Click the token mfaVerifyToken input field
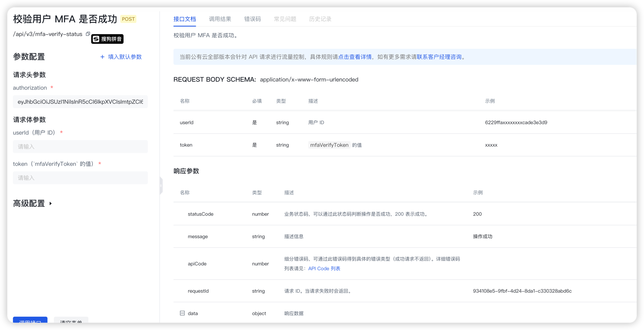The height and width of the screenshot is (330, 644). [80, 178]
